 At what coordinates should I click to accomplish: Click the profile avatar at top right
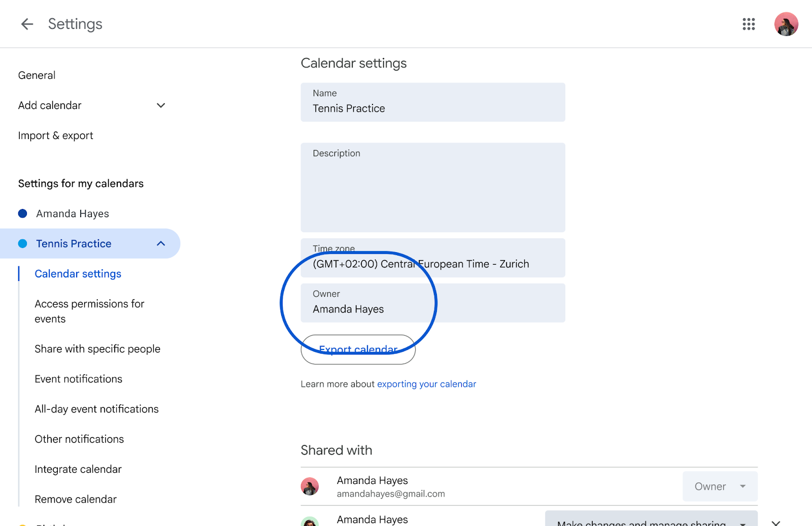pyautogui.click(x=786, y=24)
